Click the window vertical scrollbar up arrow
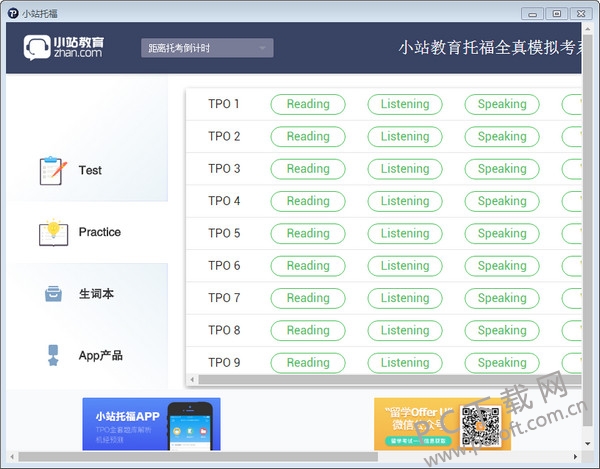 coord(587,29)
